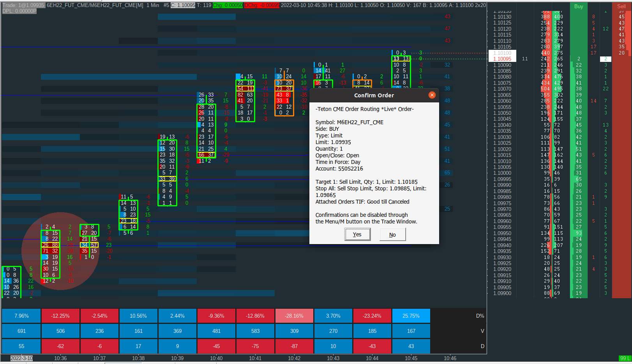632x364 pixels.
Task: Select the 1.10025 price level in ladder
Action: (x=502, y=143)
